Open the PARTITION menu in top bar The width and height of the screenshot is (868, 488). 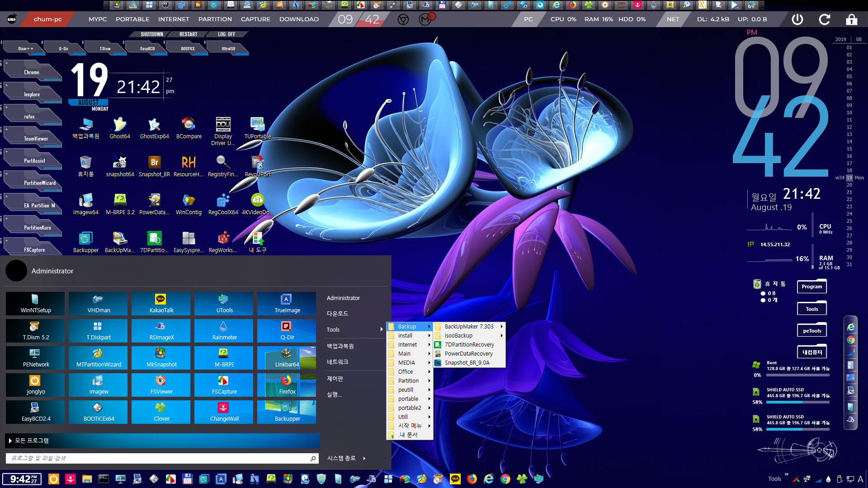tap(215, 19)
